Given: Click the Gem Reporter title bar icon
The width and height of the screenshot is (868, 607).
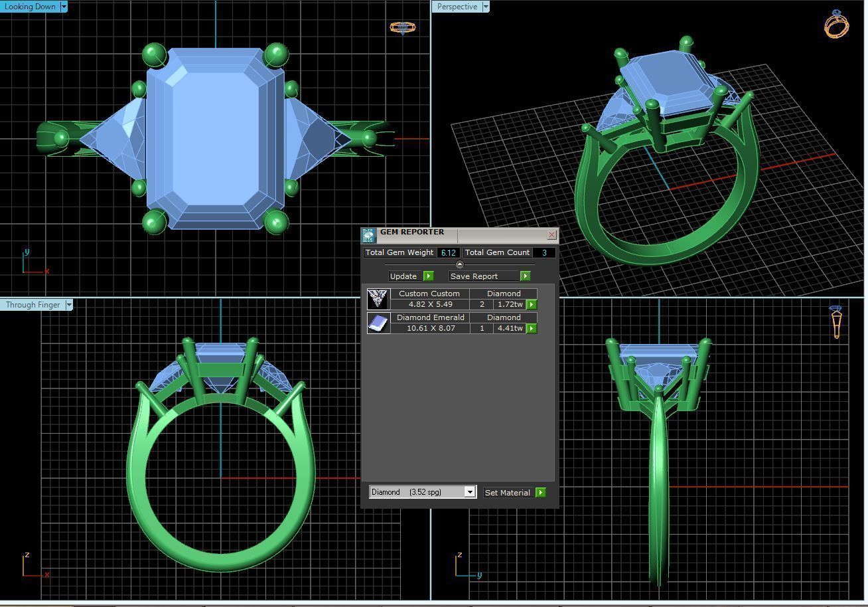Looking at the screenshot, I should pos(369,235).
